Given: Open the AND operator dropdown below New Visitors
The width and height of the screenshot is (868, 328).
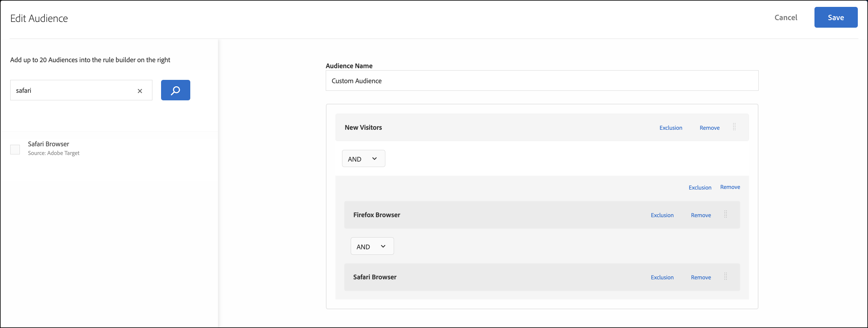Looking at the screenshot, I should (363, 159).
